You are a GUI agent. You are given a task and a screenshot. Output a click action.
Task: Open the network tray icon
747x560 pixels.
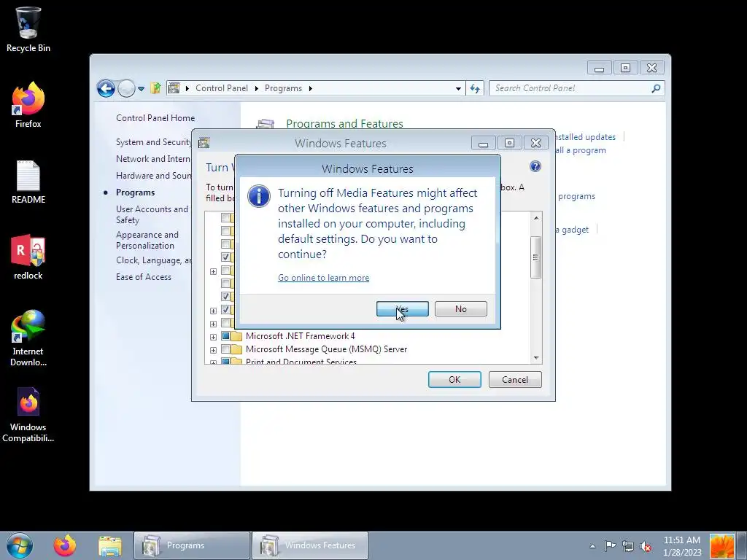628,545
